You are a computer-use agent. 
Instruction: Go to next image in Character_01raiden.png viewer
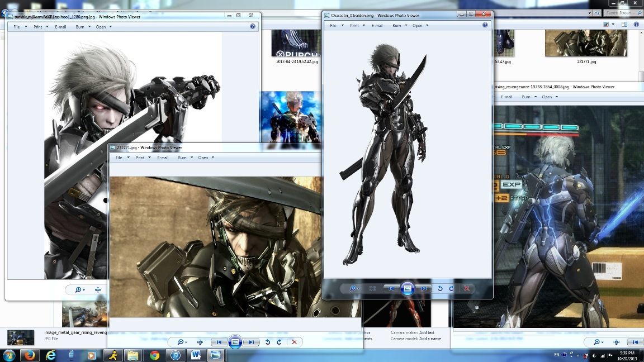point(423,288)
